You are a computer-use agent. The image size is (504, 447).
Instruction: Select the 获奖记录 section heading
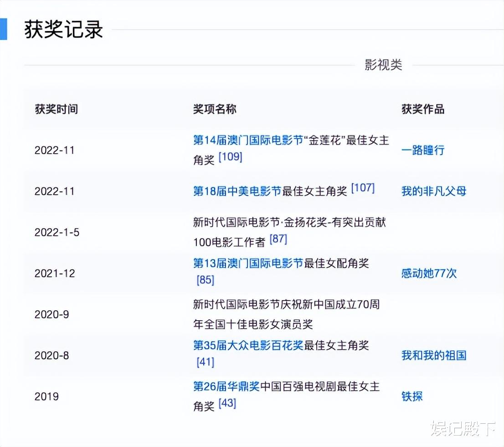64,29
